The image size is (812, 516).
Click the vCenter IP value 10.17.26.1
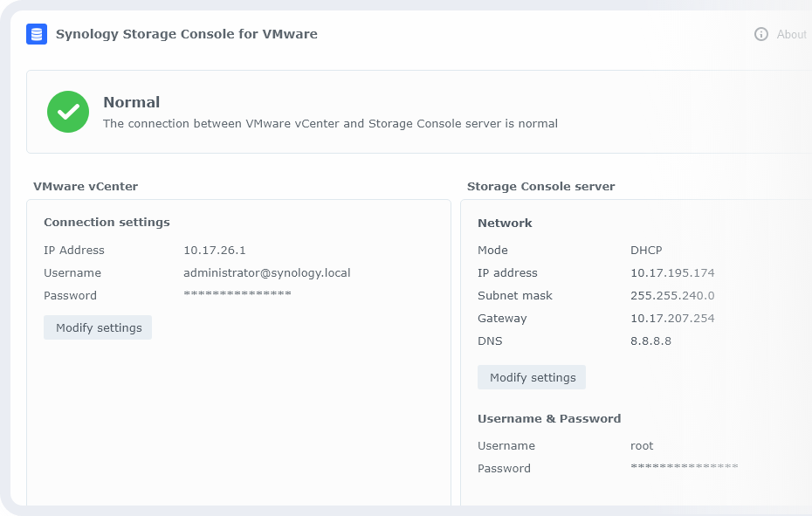[215, 251]
